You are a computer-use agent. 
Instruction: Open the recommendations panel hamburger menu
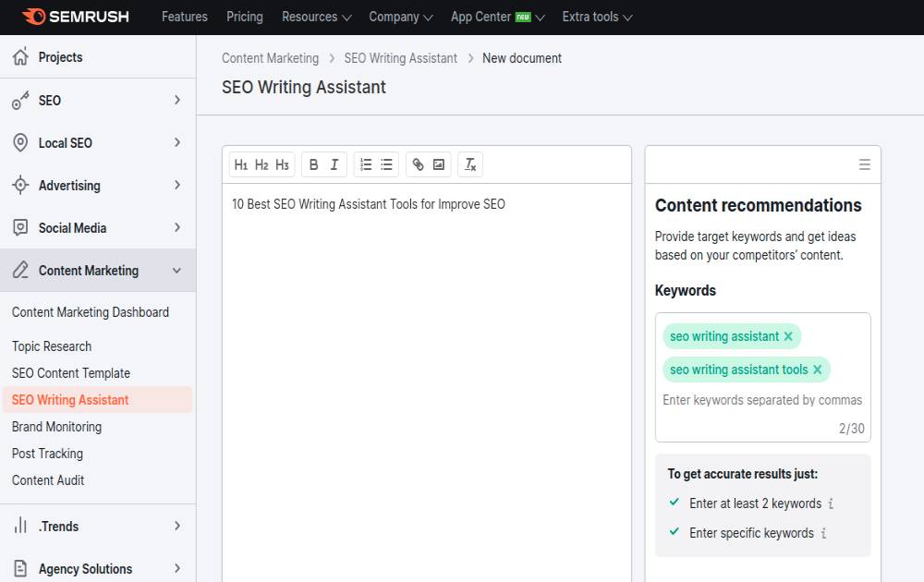[865, 165]
